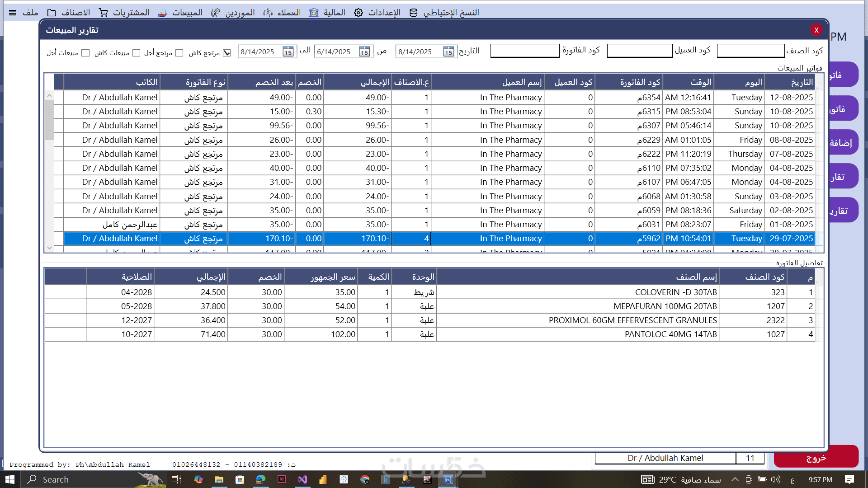
Task: Close the sales reports window with X
Action: tap(816, 30)
